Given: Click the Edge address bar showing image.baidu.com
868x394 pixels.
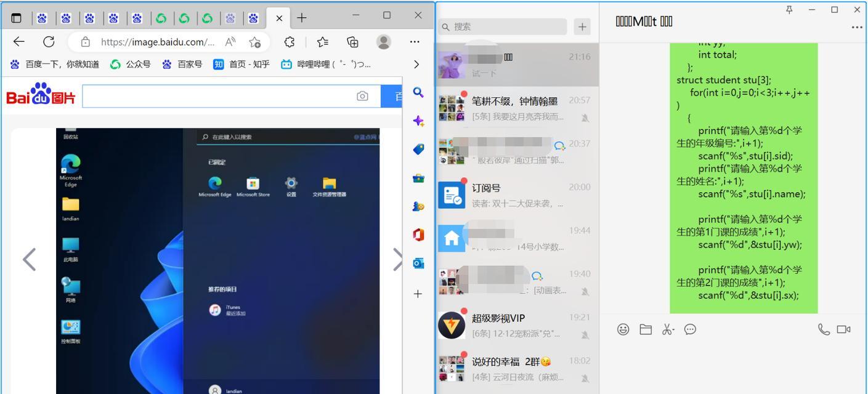Looking at the screenshot, I should [x=156, y=42].
